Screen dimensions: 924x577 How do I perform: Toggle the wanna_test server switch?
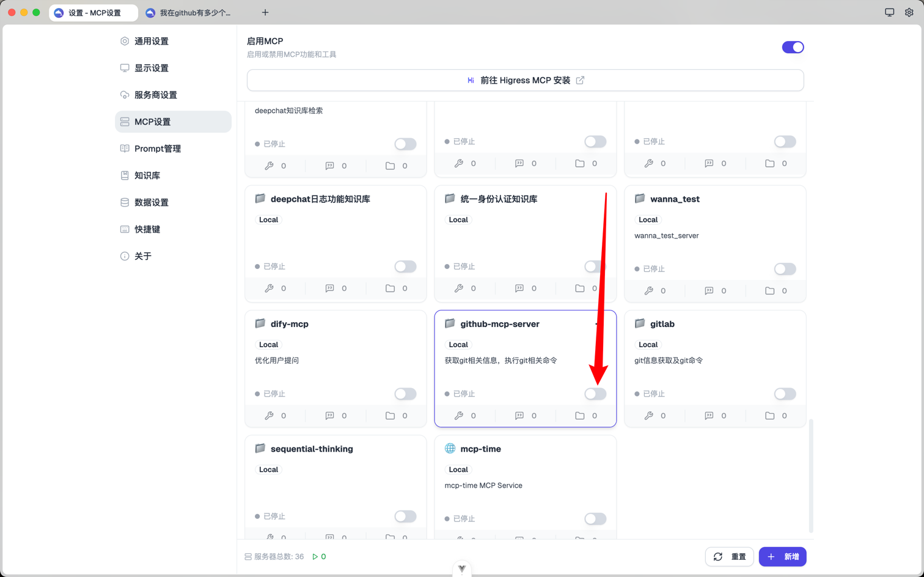point(785,269)
